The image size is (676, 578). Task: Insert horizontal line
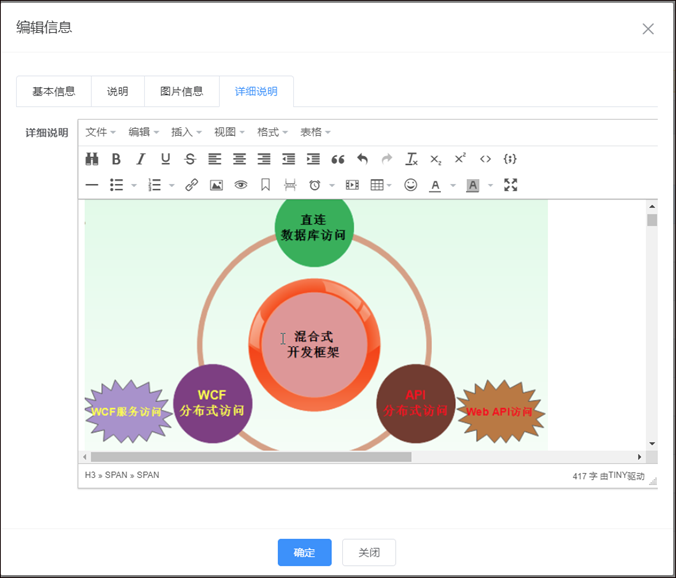tap(92, 185)
